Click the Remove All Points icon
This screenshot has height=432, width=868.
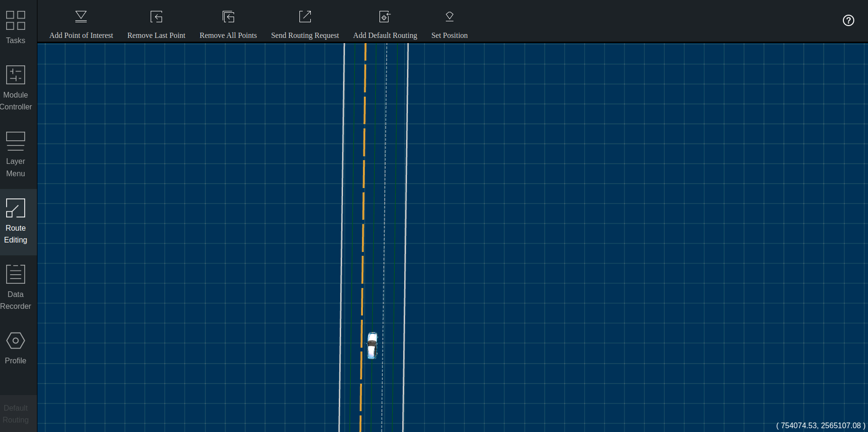pyautogui.click(x=228, y=17)
